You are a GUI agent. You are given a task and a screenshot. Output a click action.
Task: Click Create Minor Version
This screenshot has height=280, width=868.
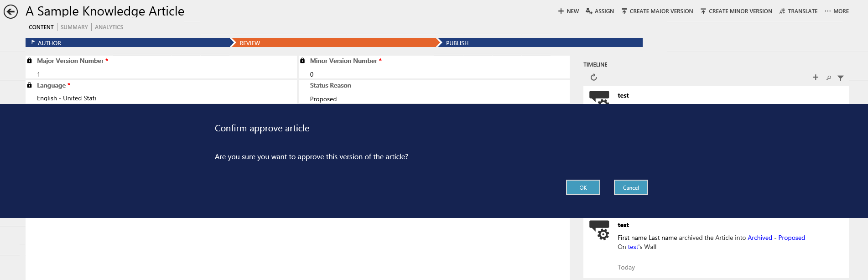tap(736, 11)
